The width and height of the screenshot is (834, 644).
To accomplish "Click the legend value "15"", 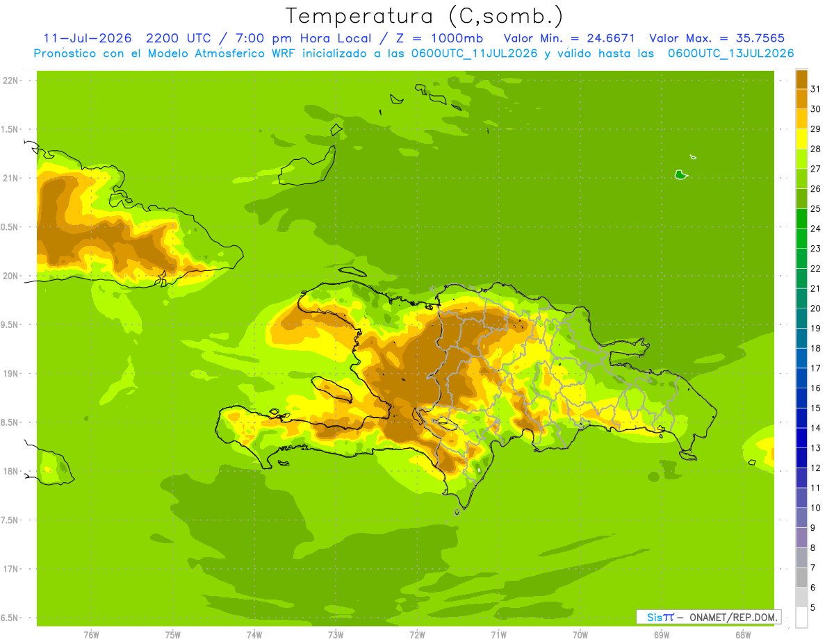I will (x=815, y=408).
